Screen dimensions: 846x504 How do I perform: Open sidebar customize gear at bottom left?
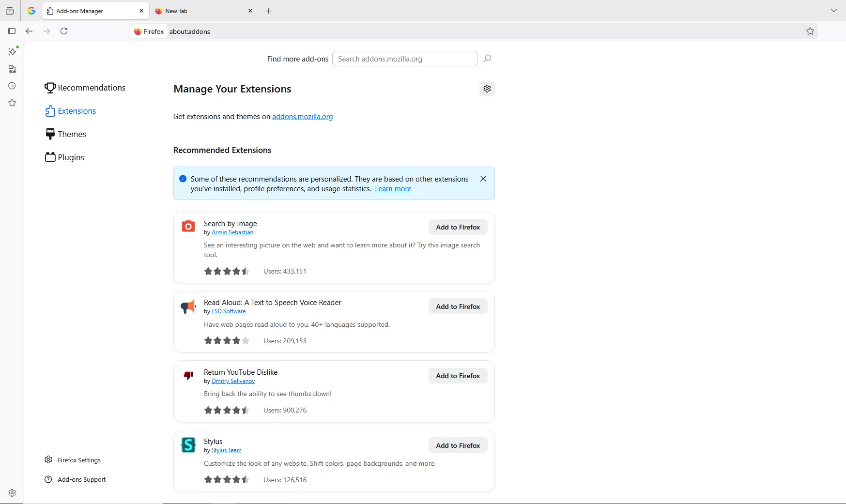coord(12,493)
